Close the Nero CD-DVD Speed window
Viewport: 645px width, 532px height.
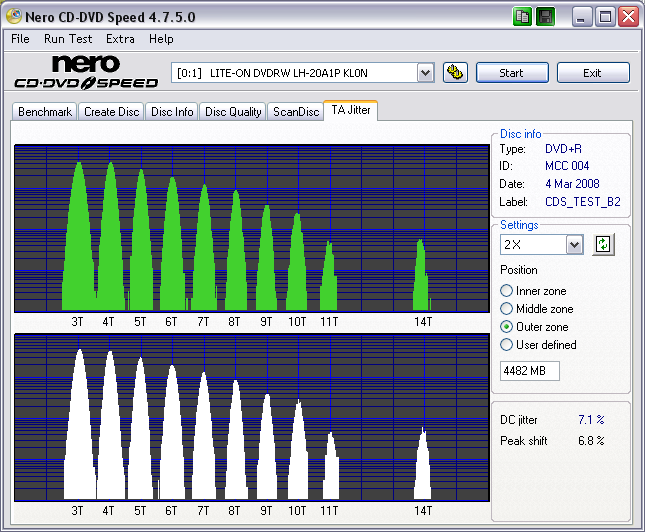(x=629, y=17)
